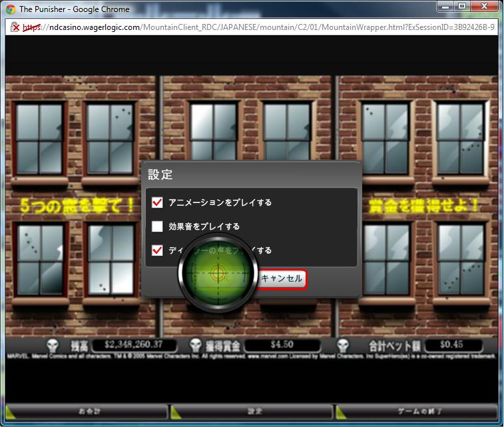Viewport: 504px width, 428px height.
Task: Shoot the bottom-left window of left building
Action: [40, 260]
